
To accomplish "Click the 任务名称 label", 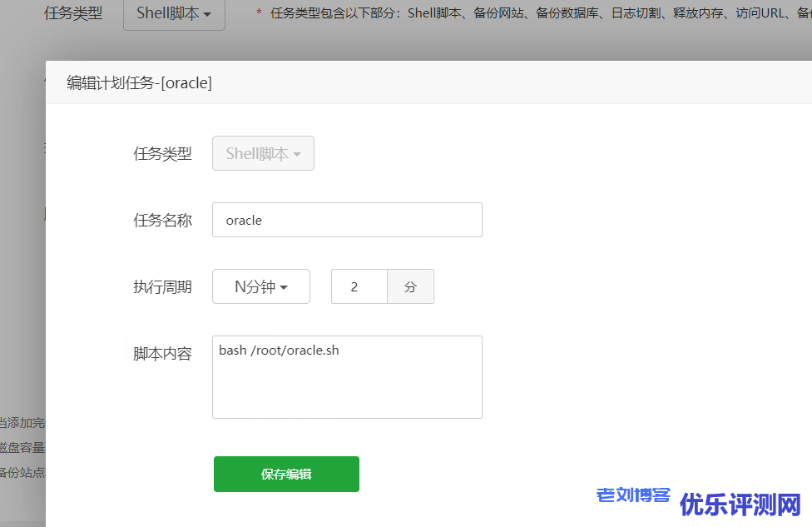I will click(162, 221).
